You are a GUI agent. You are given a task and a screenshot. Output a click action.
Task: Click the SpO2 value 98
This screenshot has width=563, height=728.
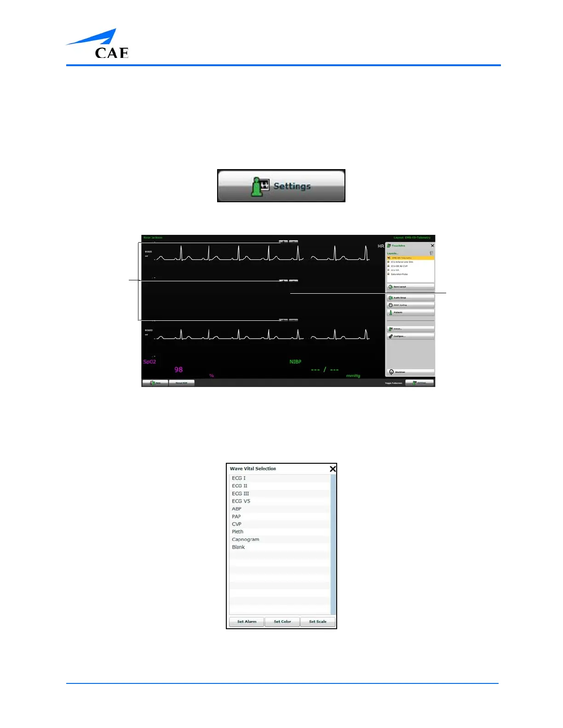coord(178,370)
